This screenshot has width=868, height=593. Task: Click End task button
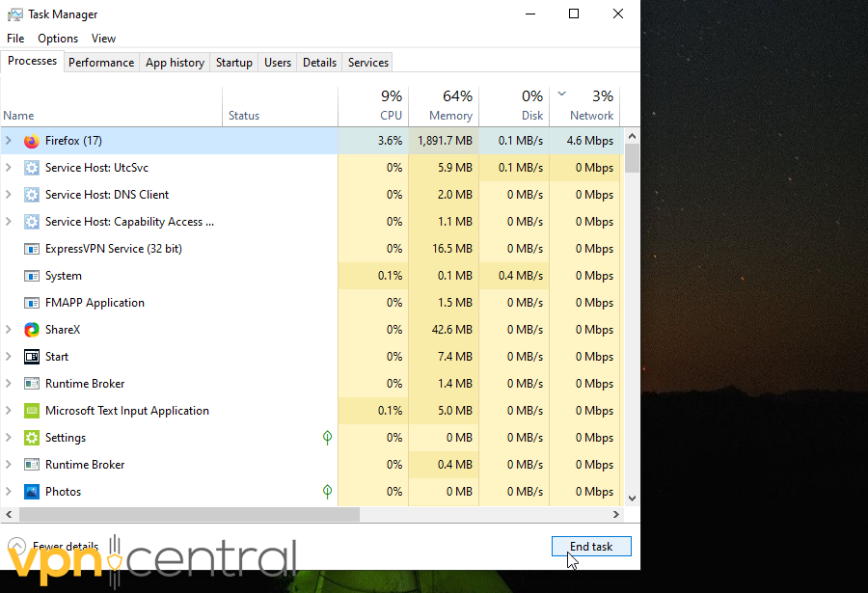pyautogui.click(x=591, y=547)
